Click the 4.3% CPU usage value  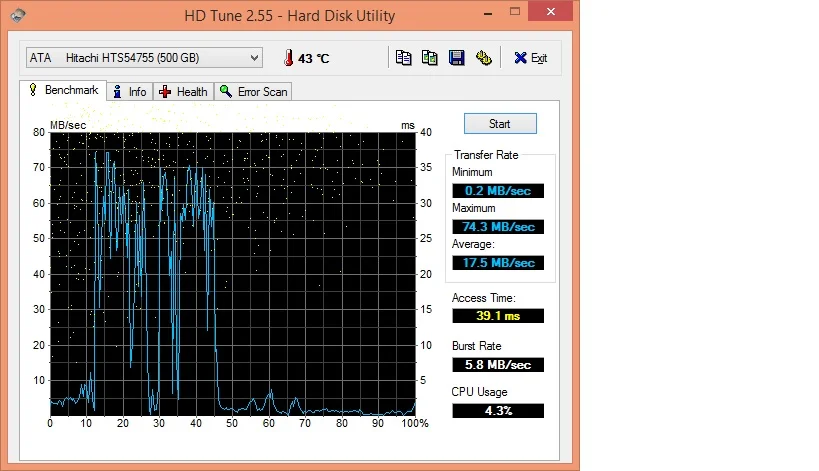[498, 410]
